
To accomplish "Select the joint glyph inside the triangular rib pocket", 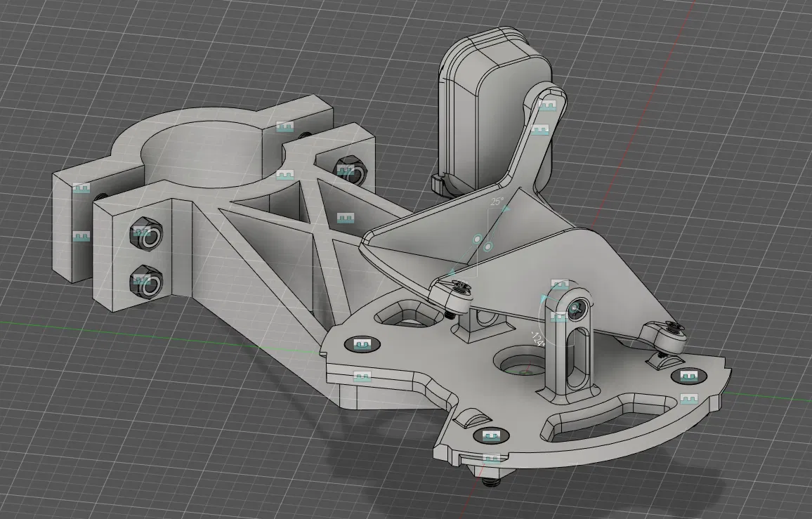I will pyautogui.click(x=346, y=218).
